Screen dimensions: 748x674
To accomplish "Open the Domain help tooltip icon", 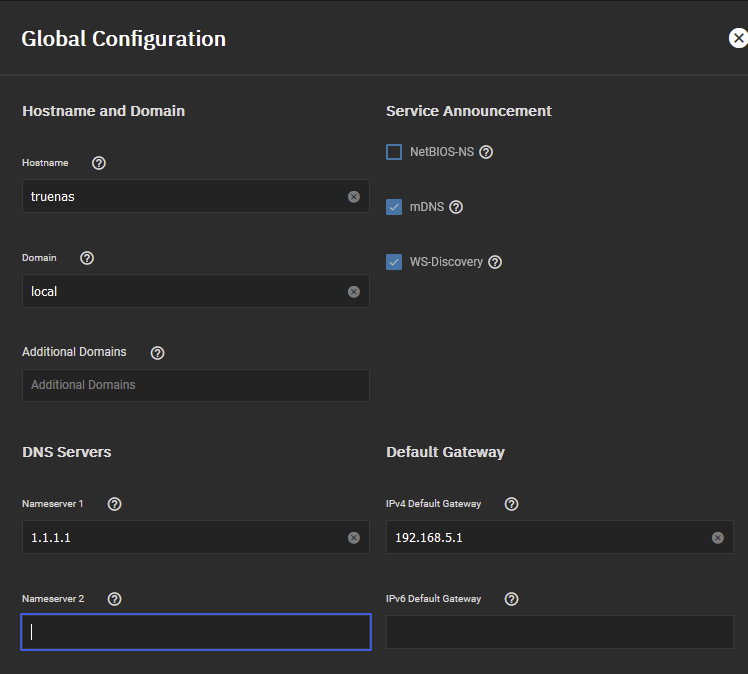I will click(87, 258).
